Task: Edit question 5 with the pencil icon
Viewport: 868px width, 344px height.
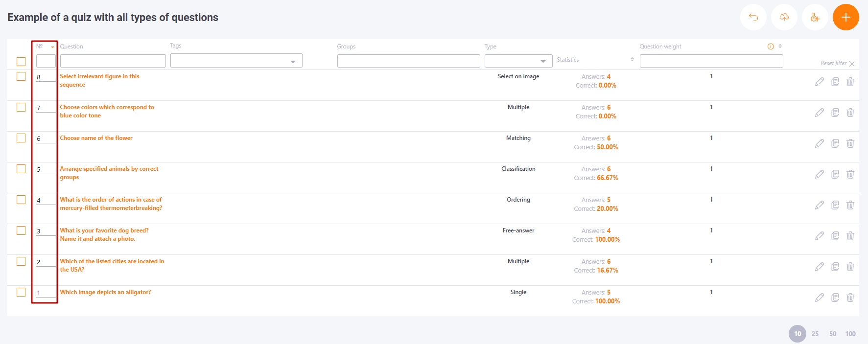Action: 820,174
